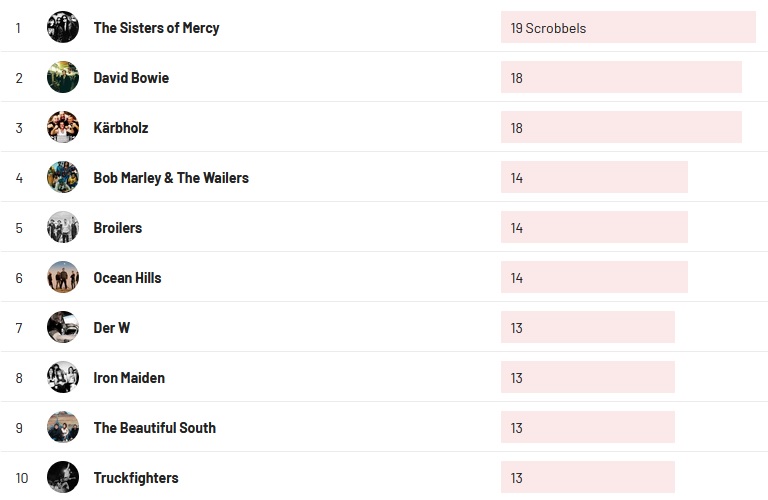The width and height of the screenshot is (768, 500).
Task: Open the Truckfighters avatar thumbnail
Action: (x=63, y=477)
